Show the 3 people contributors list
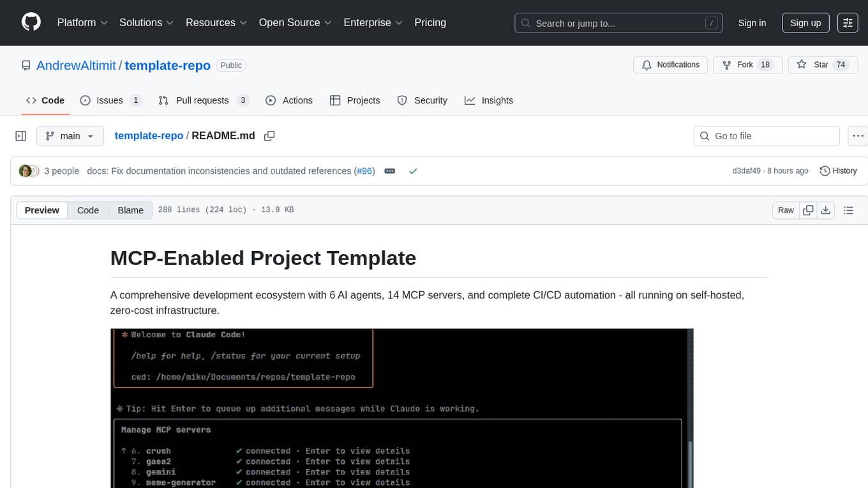 (61, 171)
